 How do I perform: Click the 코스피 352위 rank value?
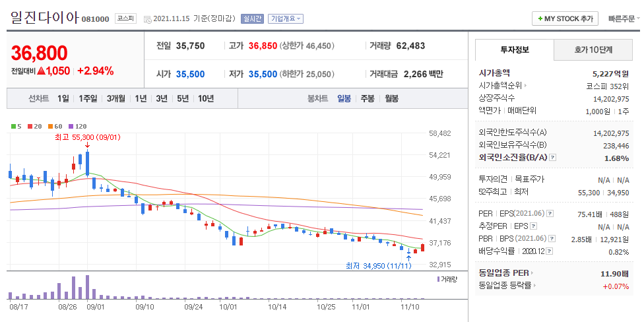click(608, 86)
